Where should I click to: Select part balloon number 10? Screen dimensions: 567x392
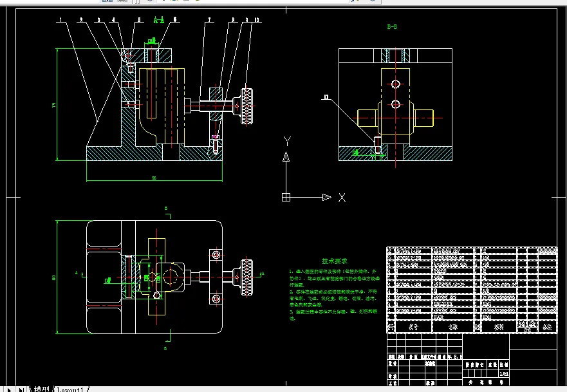(257, 20)
